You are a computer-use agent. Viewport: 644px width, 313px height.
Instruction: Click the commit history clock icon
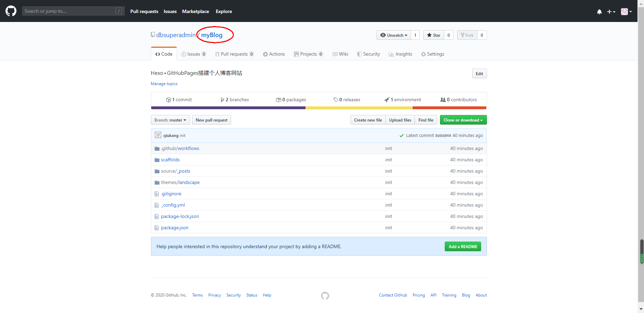click(x=168, y=100)
